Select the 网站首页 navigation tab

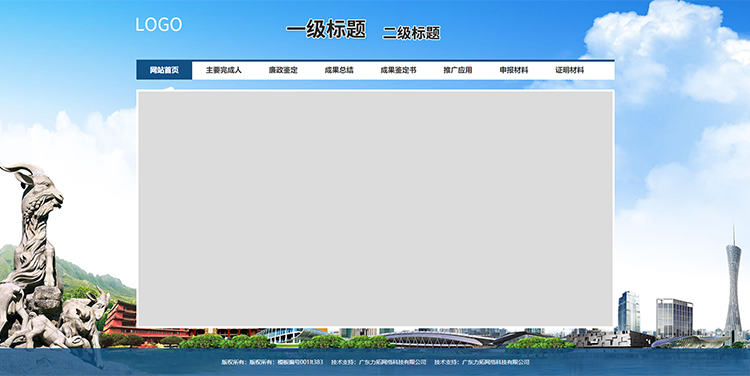164,70
